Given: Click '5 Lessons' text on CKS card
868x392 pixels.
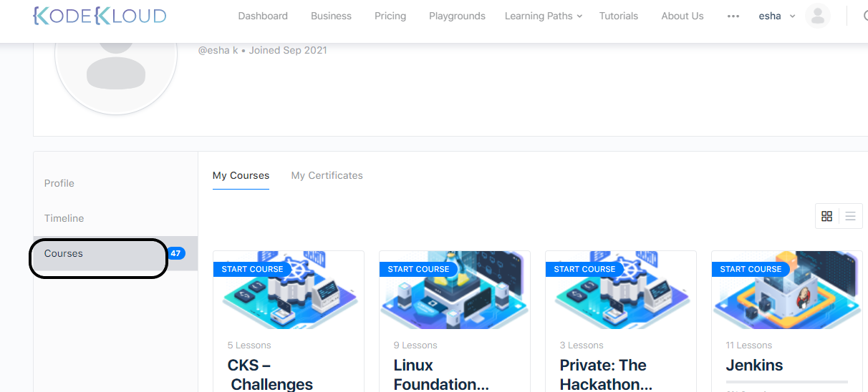Looking at the screenshot, I should tap(249, 345).
